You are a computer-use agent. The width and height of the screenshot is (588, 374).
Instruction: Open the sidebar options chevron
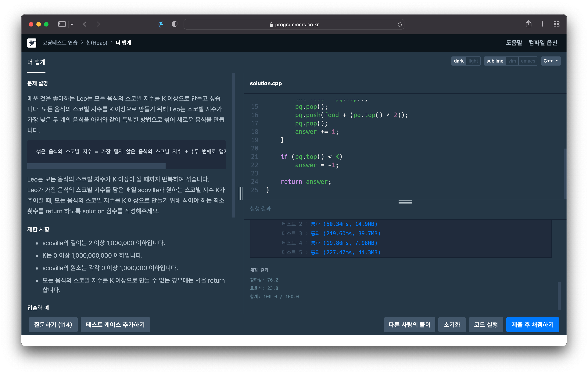point(72,24)
